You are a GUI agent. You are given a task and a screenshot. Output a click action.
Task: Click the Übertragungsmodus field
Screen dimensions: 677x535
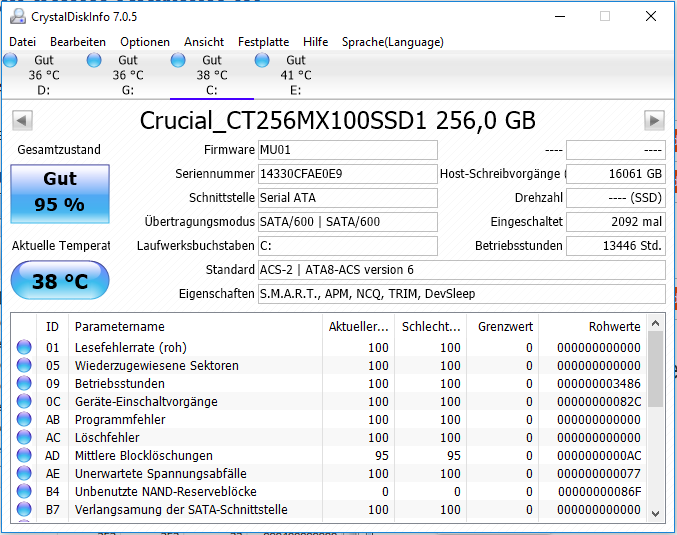[348, 222]
